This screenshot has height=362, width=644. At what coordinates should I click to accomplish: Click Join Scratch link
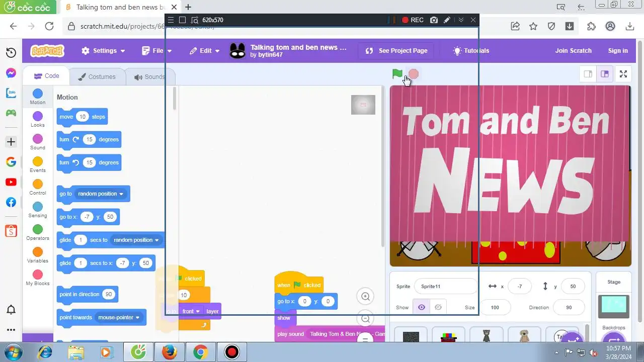573,51
